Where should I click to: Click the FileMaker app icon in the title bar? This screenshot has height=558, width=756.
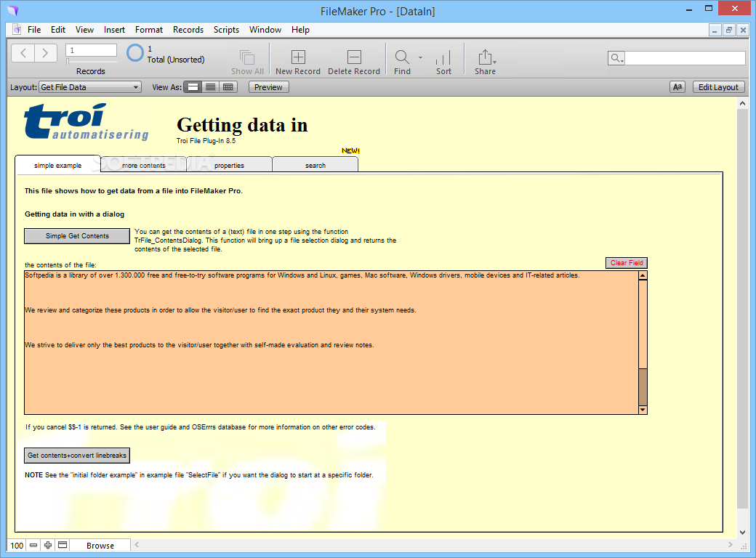tap(12, 11)
